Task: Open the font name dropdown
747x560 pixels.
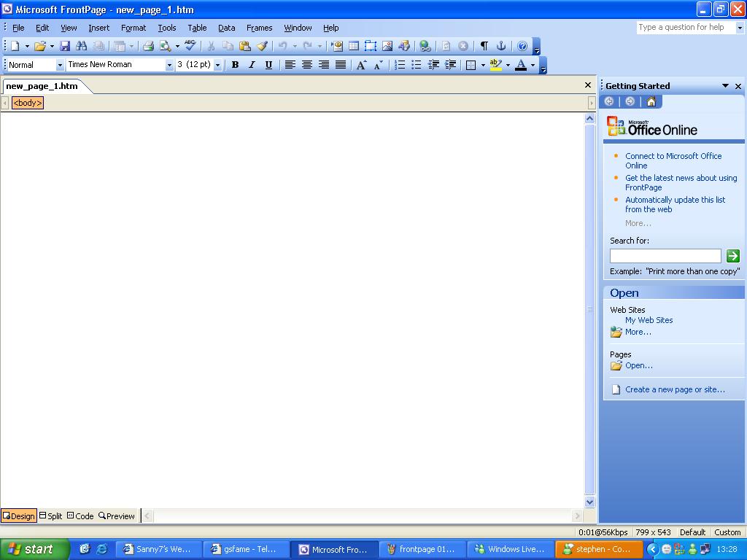Action: (169, 64)
